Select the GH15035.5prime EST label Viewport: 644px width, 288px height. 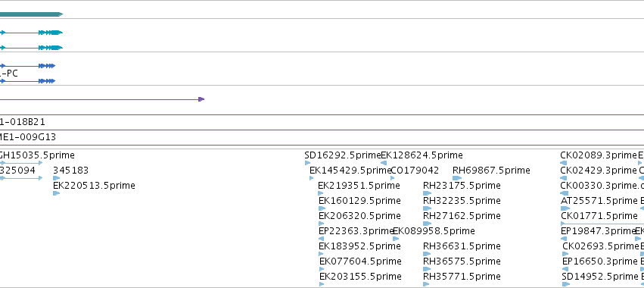(x=37, y=155)
